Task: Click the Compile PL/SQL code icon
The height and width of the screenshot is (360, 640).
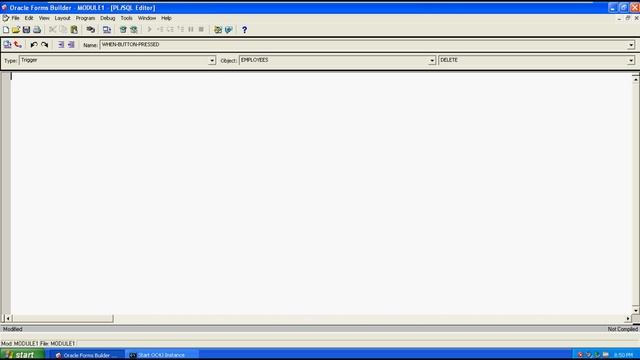Action: 7,44
